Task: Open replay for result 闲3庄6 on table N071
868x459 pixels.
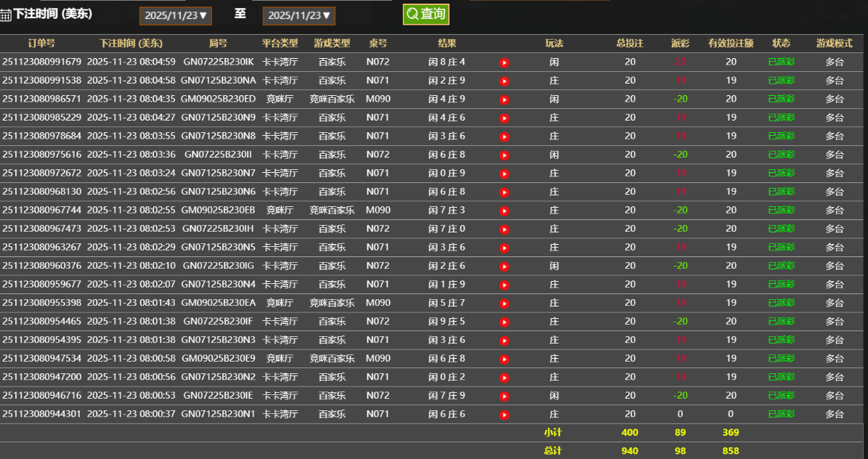Action: pos(504,135)
